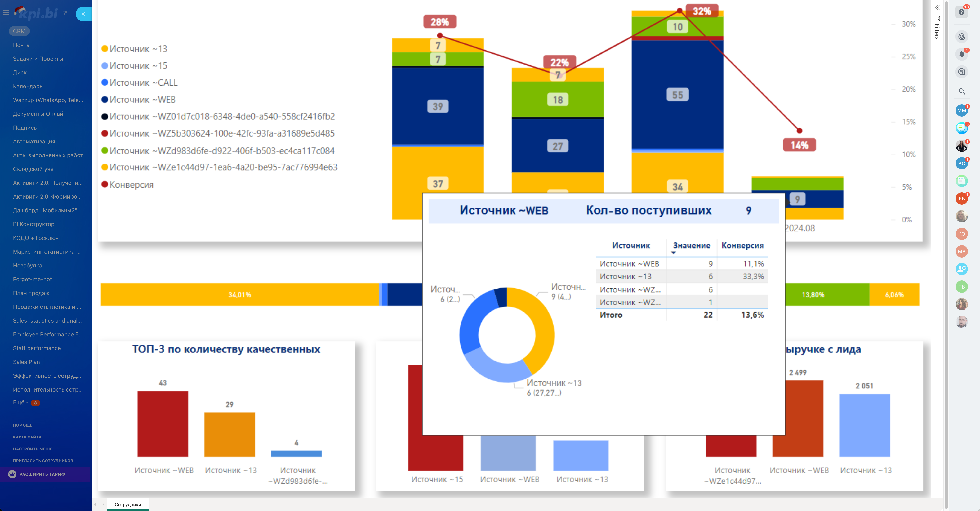Screen dimensions: 980x511
Task: Open BI Конструктор menu item
Action: coord(33,224)
